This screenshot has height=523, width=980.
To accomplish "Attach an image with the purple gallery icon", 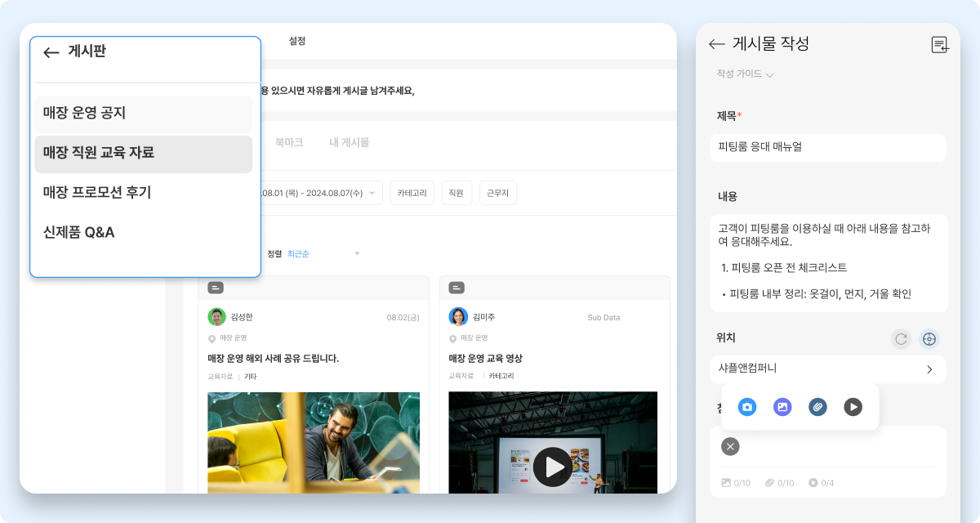I will pos(782,407).
